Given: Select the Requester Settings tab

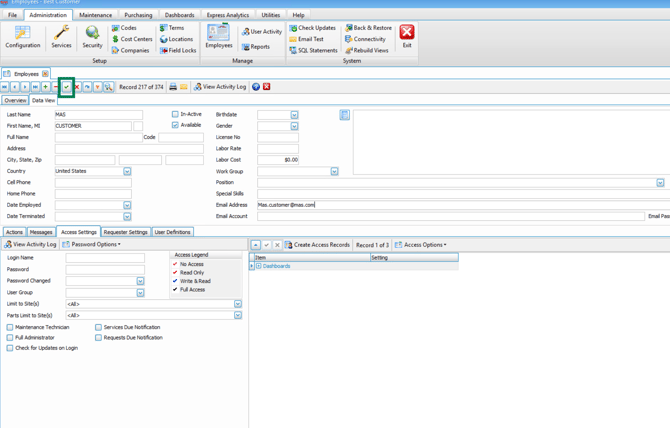Looking at the screenshot, I should pyautogui.click(x=125, y=232).
